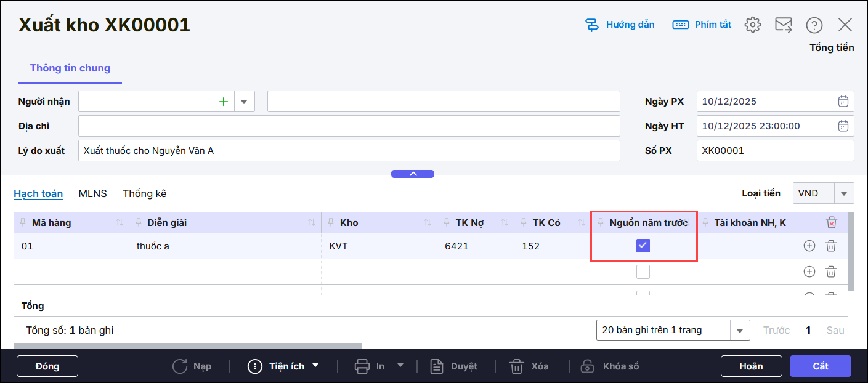Click green plus to add recipient
This screenshot has height=383, width=868.
[x=224, y=102]
